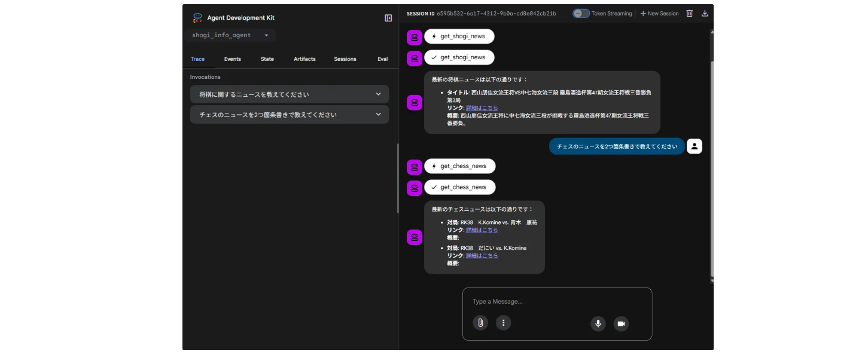Click the Type a Message input field
The width and height of the screenshot is (868, 352).
pos(556,302)
